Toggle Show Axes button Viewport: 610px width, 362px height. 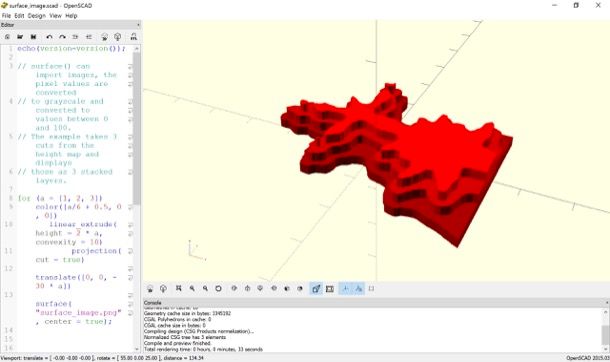345,289
